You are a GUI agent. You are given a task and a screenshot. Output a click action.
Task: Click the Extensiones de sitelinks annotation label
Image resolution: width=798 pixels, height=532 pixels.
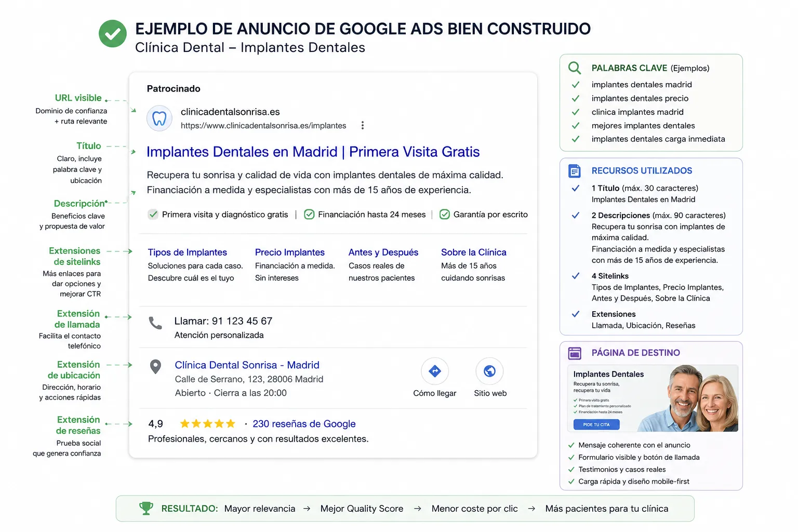pyautogui.click(x=76, y=256)
